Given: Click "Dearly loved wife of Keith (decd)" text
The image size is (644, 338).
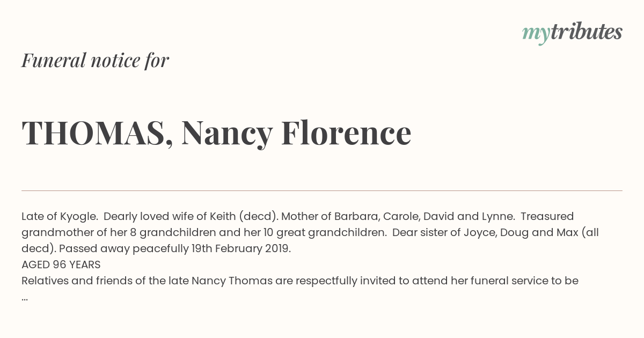Looking at the screenshot, I should click(x=191, y=217).
